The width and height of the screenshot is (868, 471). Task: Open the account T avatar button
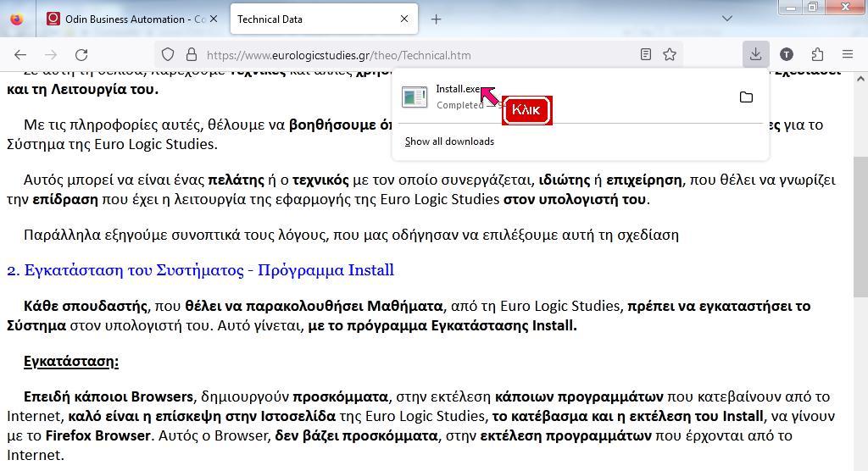tap(787, 54)
